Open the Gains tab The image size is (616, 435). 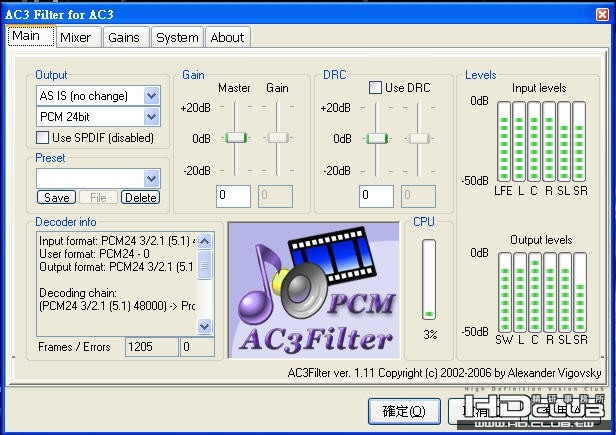[126, 37]
